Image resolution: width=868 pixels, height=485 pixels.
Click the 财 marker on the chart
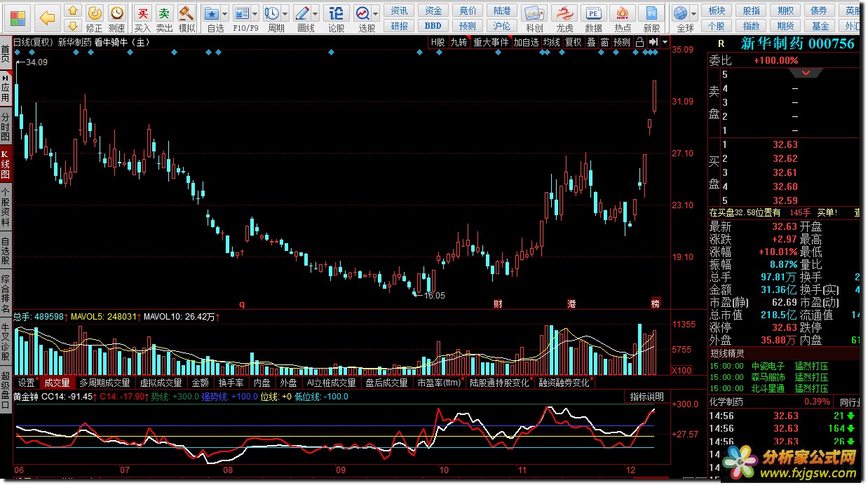pyautogui.click(x=498, y=304)
